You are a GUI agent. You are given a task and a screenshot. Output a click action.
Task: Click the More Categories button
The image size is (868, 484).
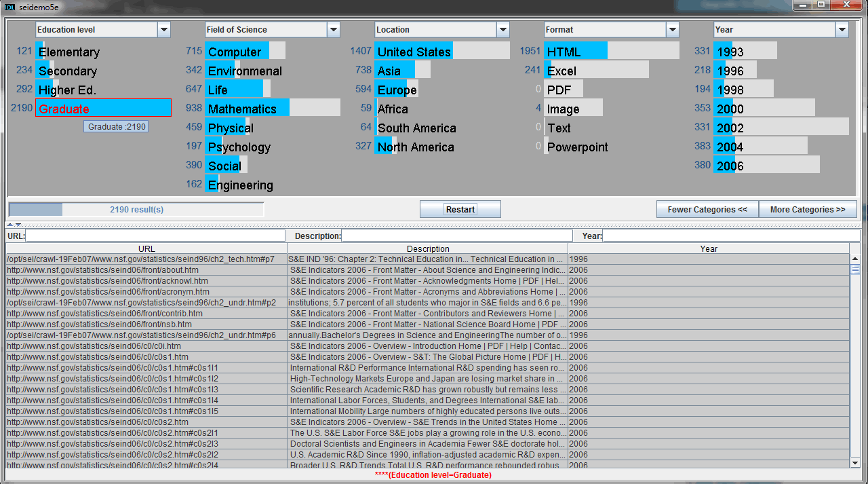click(x=808, y=210)
